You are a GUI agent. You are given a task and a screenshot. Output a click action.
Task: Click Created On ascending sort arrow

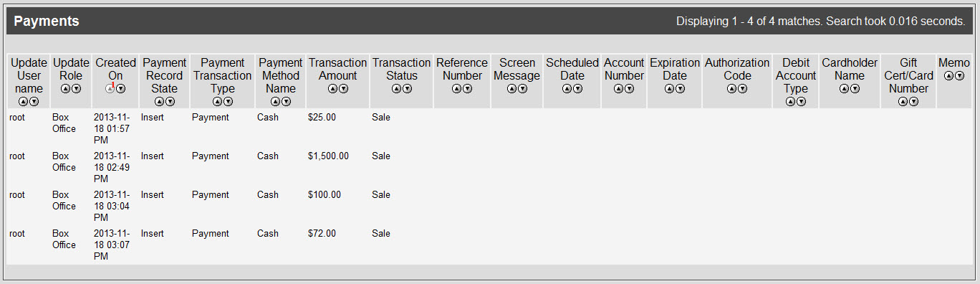(x=110, y=89)
